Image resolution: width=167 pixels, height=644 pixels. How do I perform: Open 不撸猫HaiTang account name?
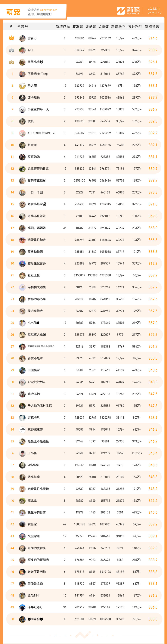coord(38,74)
